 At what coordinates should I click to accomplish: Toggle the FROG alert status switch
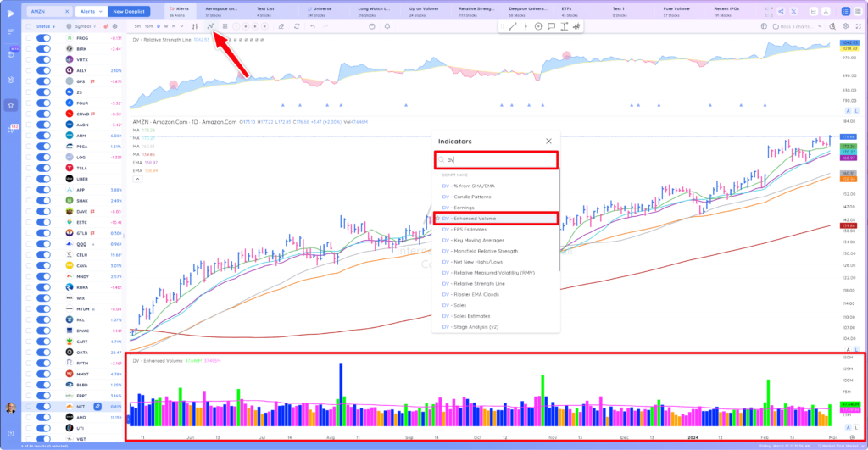point(43,38)
